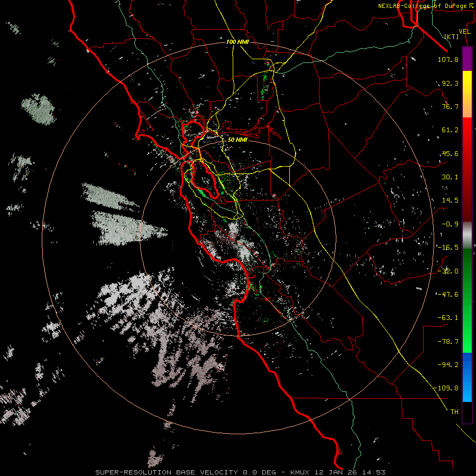The image size is (476, 476).
Task: Click the -94.2 legend value
Action: point(448,364)
